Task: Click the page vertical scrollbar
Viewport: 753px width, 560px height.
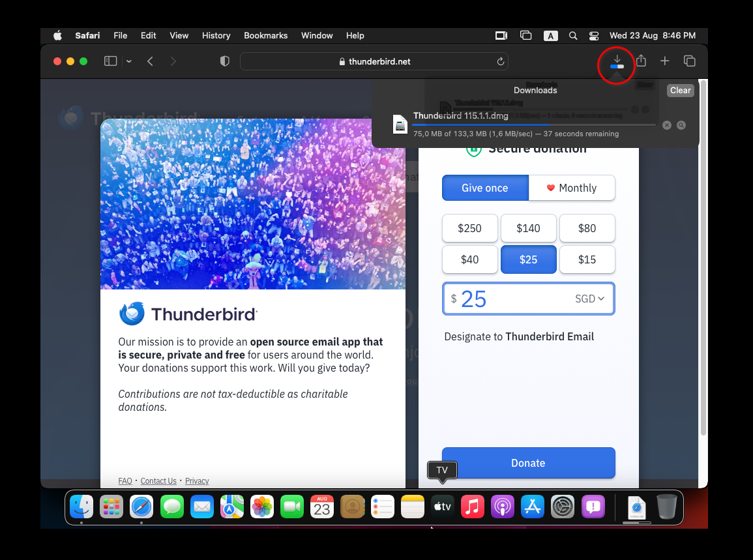Action: click(x=703, y=258)
